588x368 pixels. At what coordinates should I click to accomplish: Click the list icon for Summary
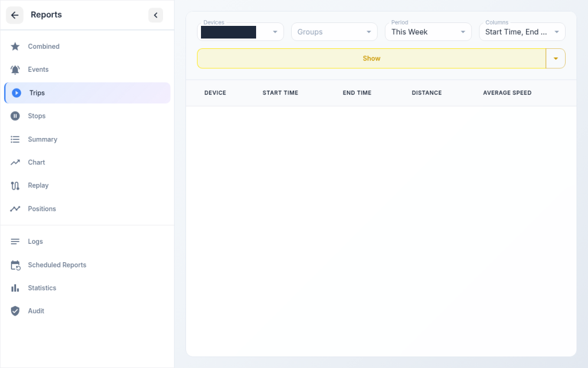15,139
